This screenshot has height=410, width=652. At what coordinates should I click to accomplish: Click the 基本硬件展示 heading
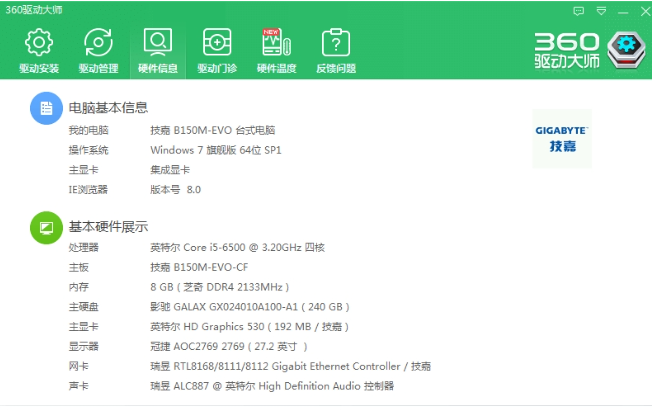(x=108, y=227)
